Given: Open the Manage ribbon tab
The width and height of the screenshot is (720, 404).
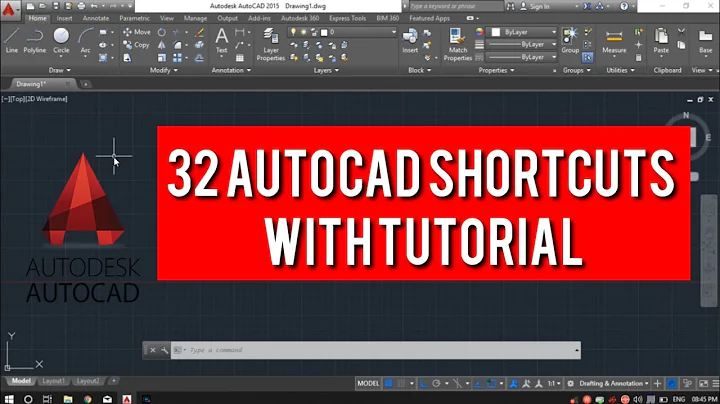Looking at the screenshot, I should [x=195, y=18].
